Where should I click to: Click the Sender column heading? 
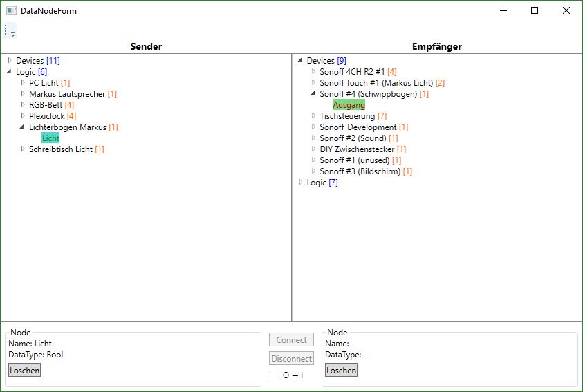pyautogui.click(x=146, y=46)
